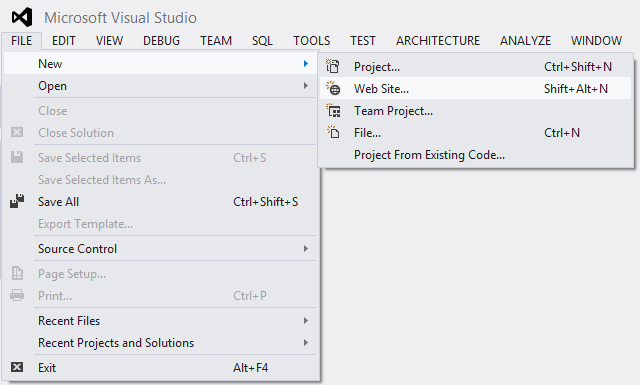Click the Close Solution icon

(17, 132)
